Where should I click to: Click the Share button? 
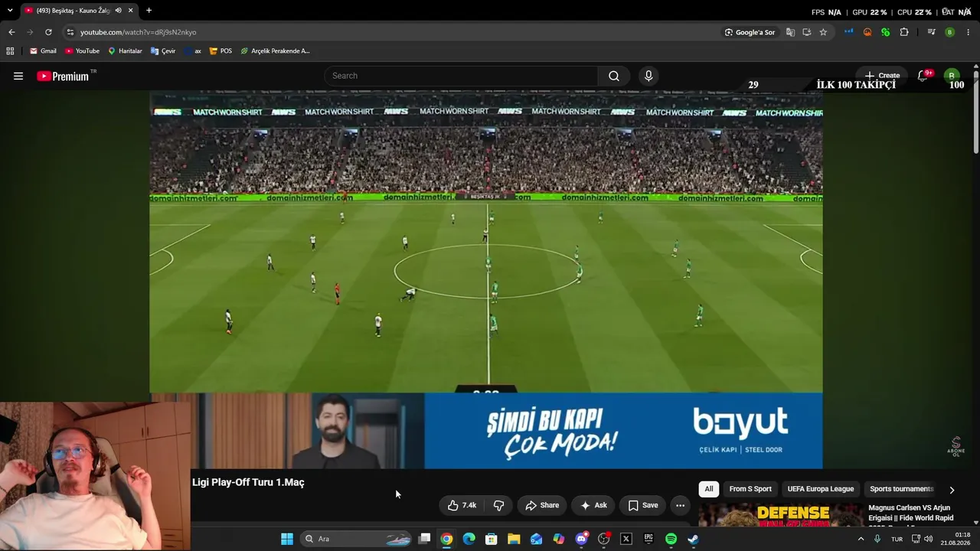(x=542, y=505)
